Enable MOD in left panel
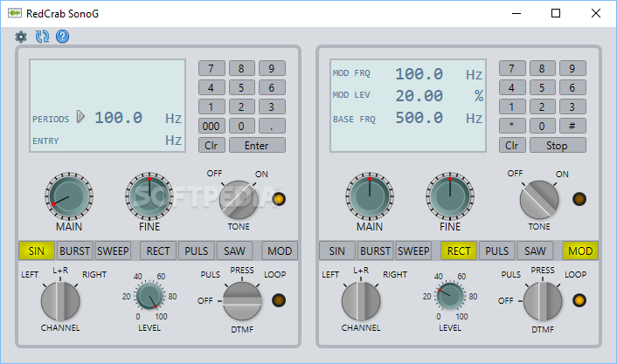617x364 pixels. pos(280,251)
